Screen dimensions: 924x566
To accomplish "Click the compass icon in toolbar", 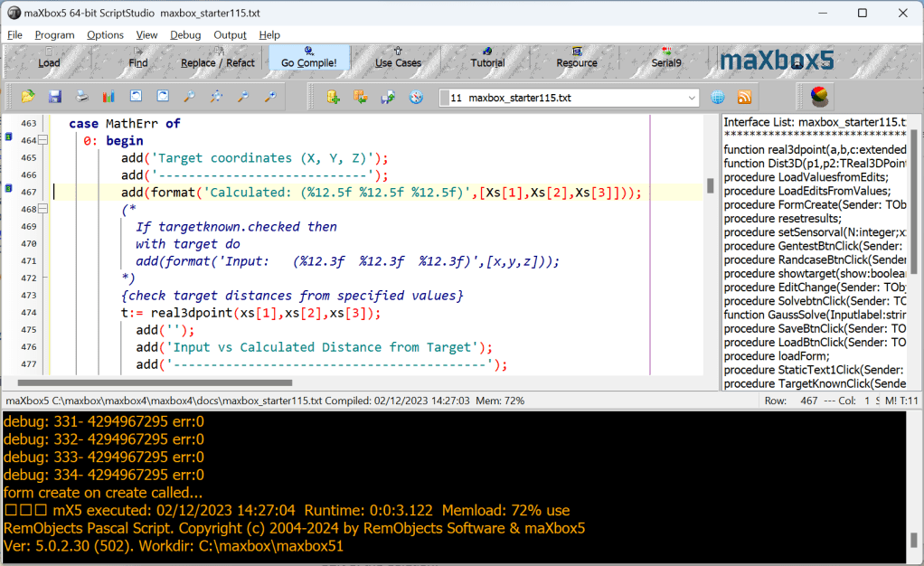I will point(416,97).
